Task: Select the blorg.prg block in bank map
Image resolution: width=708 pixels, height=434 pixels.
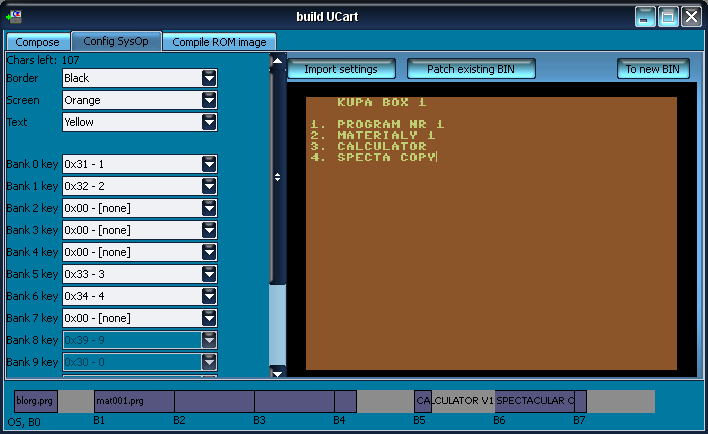Action: (35, 401)
